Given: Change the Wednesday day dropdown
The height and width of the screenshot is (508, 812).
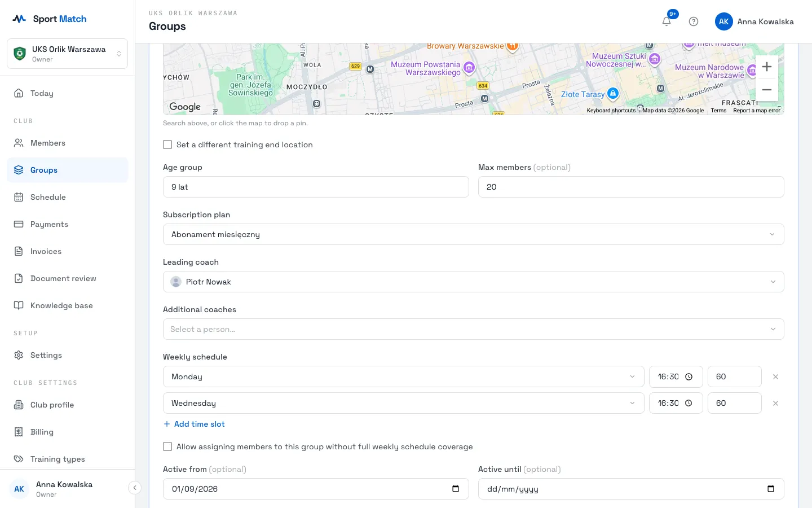Looking at the screenshot, I should point(403,403).
